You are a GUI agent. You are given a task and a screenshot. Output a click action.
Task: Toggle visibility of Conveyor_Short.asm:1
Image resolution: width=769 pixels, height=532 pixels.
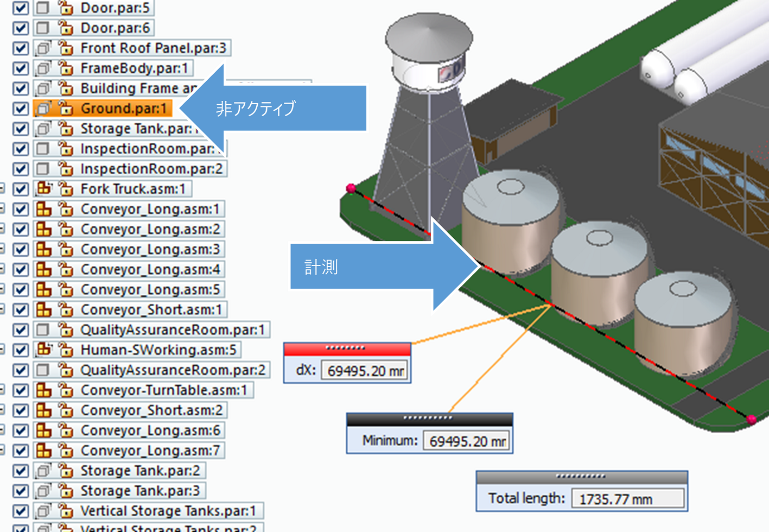[x=20, y=309]
